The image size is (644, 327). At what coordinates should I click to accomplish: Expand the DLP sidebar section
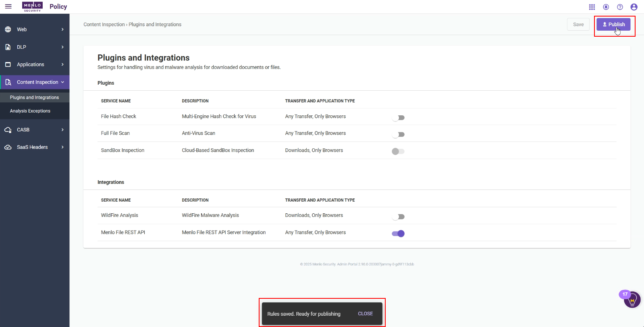pyautogui.click(x=35, y=47)
